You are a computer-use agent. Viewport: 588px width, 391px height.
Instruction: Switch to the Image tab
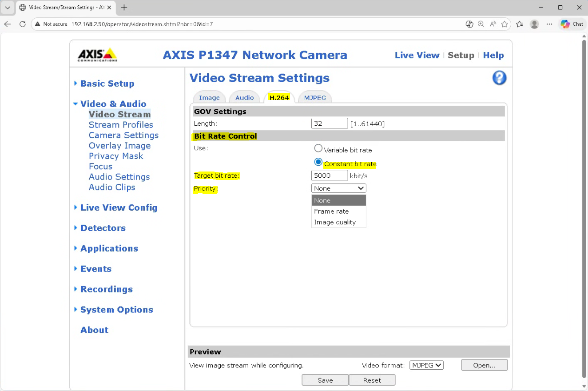(x=209, y=98)
